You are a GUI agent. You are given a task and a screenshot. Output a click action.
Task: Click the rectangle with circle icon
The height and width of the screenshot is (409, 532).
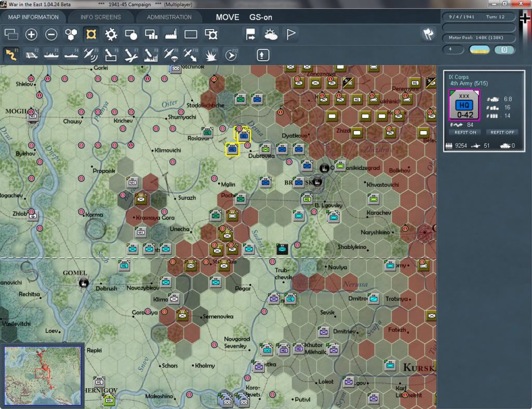point(131,34)
